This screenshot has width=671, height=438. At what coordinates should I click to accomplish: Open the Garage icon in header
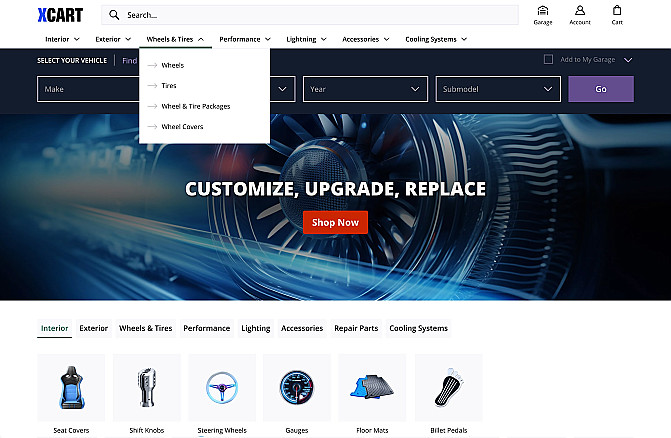tap(542, 11)
